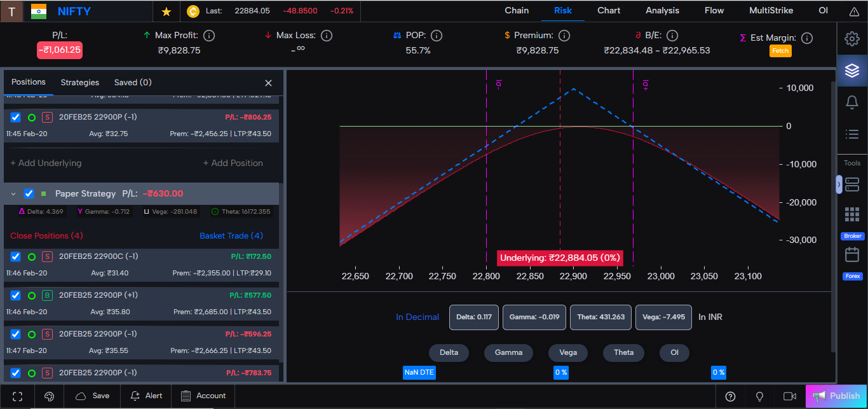Click the Fetch button for Est Margin
The height and width of the screenshot is (409, 868).
pyautogui.click(x=780, y=50)
